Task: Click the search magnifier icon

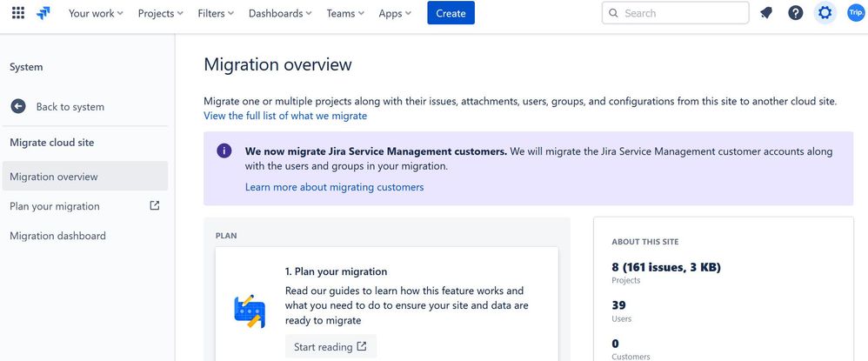Action: pyautogui.click(x=613, y=13)
